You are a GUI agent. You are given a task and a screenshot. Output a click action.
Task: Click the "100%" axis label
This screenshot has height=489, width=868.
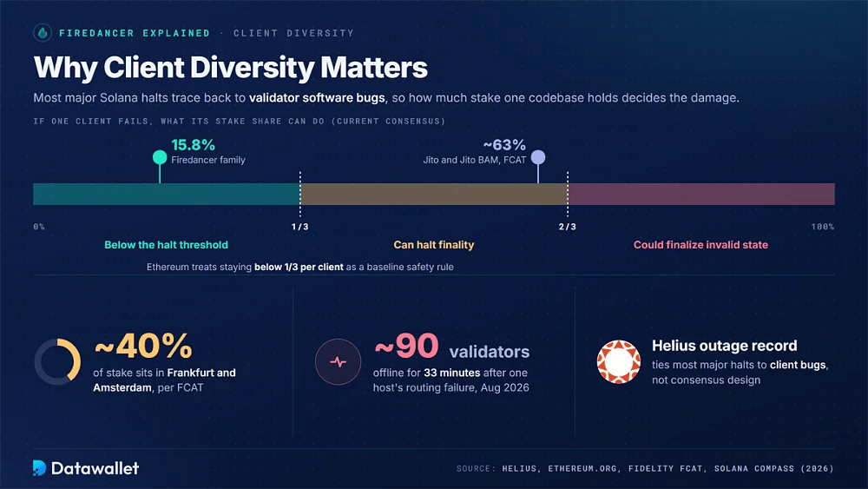(x=823, y=227)
